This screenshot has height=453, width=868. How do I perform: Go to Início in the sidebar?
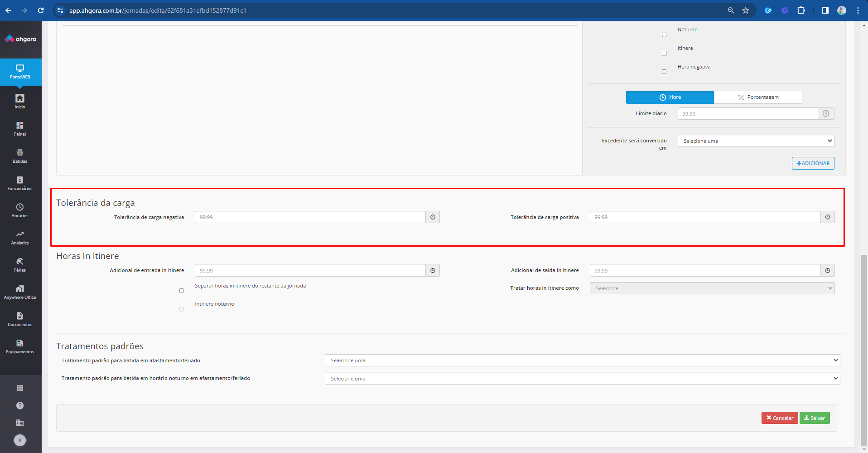tap(20, 101)
